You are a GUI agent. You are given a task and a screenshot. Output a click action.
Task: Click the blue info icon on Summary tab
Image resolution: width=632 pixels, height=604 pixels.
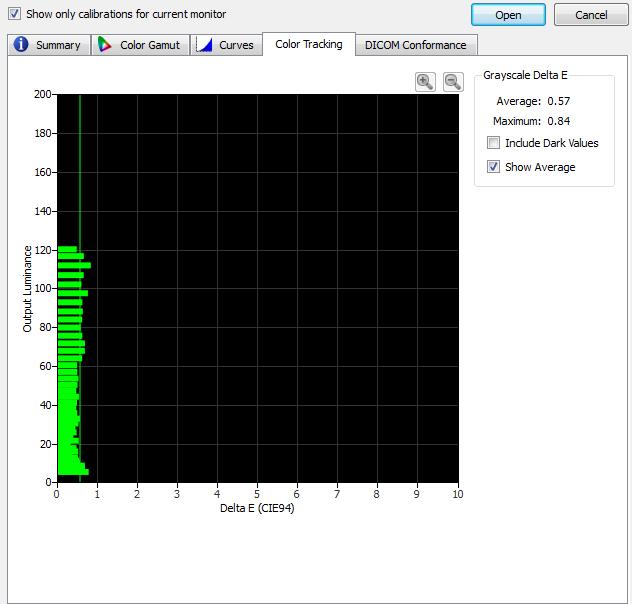pos(21,44)
